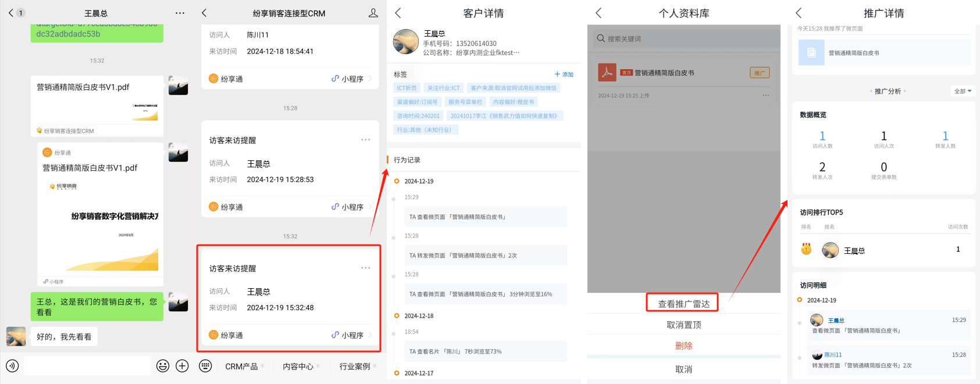980x384 pixels.
Task: Open the 15:29 TA查看微页面 behavior record
Action: (x=486, y=217)
